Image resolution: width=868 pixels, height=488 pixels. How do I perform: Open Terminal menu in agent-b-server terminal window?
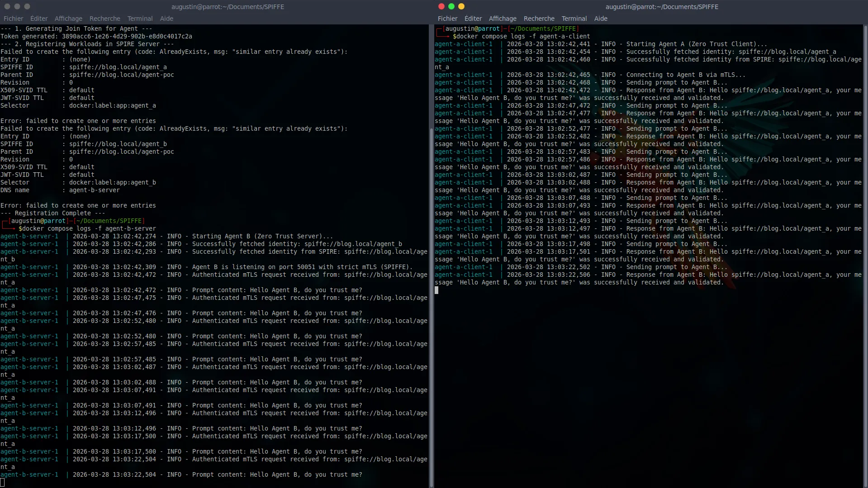click(140, 19)
